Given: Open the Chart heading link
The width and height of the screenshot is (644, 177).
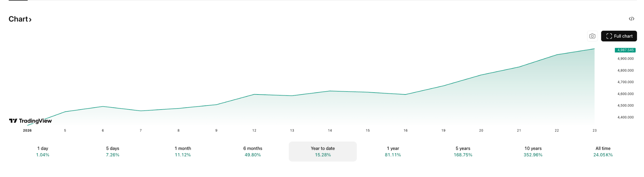Looking at the screenshot, I should tap(20, 19).
